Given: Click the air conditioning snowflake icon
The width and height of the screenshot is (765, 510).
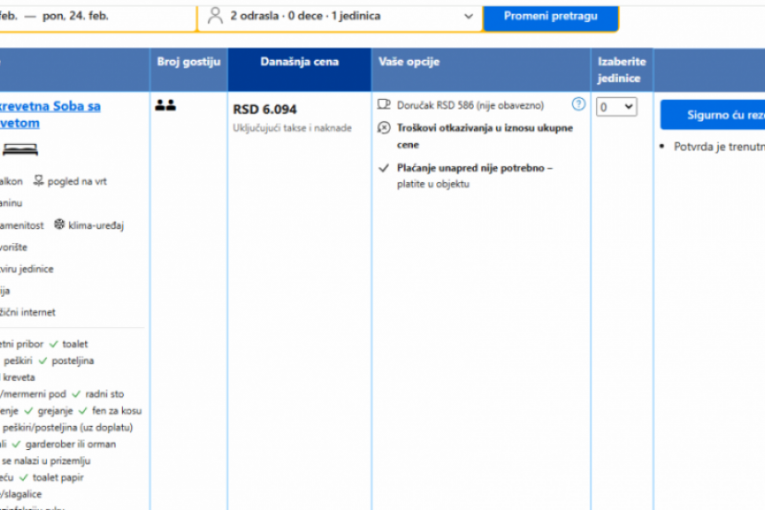Looking at the screenshot, I should (59, 225).
